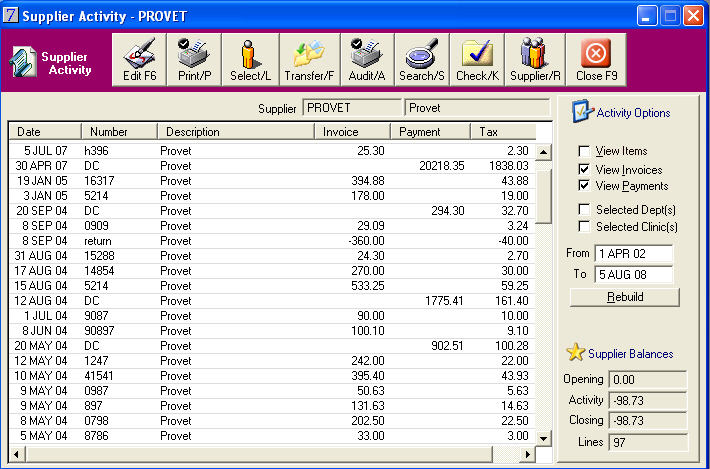
Task: Click the PROVET supplier code field
Action: [x=352, y=108]
